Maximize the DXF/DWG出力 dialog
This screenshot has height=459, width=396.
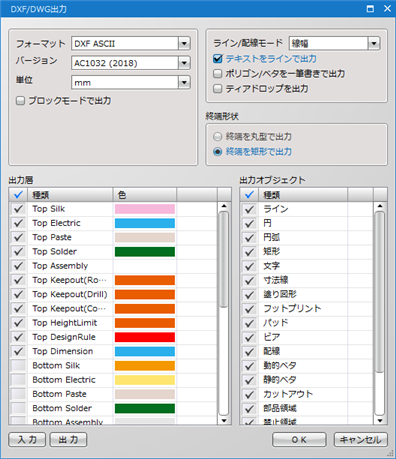(x=370, y=9)
